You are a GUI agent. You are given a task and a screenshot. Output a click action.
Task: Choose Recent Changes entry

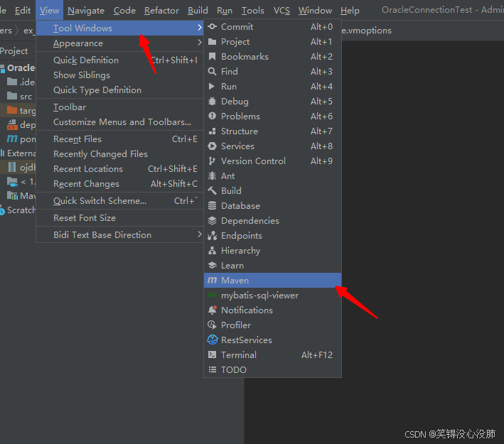click(119, 184)
